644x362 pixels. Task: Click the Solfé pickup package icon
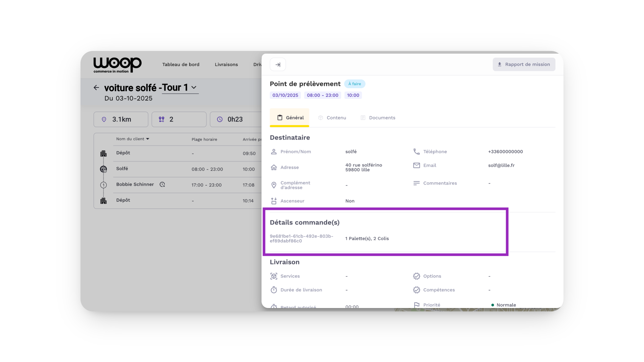pyautogui.click(x=103, y=169)
